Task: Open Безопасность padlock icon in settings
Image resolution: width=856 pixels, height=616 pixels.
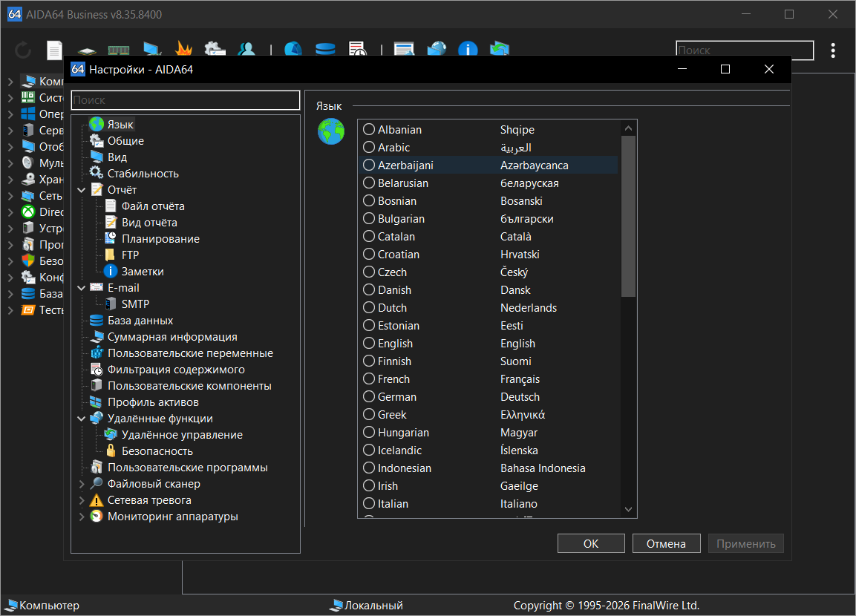Action: pyautogui.click(x=111, y=451)
